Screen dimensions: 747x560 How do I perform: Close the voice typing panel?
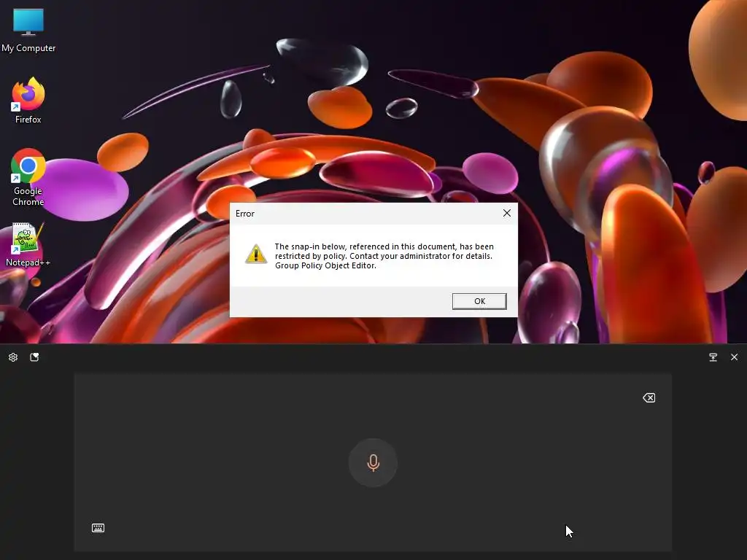point(734,357)
